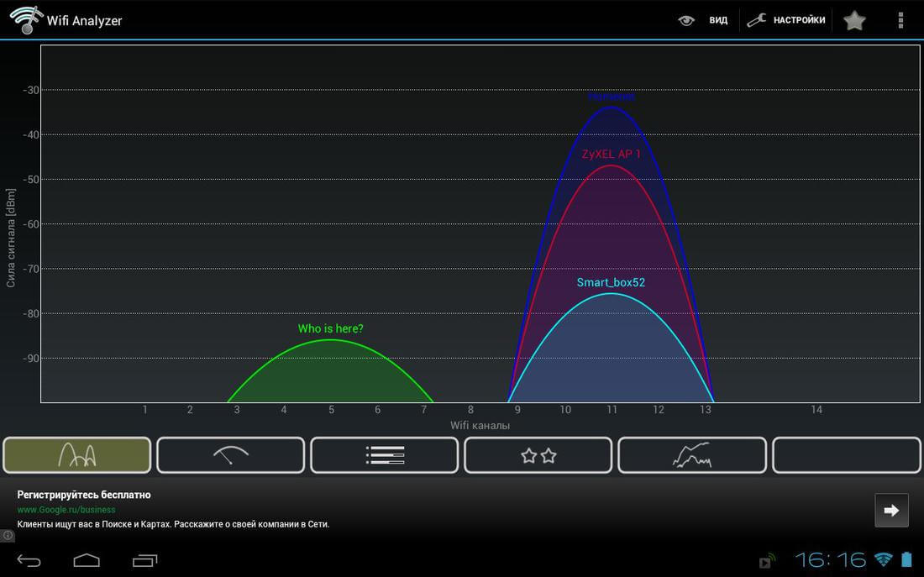Switch to the access point list view
The width and height of the screenshot is (924, 577).
pyautogui.click(x=384, y=455)
